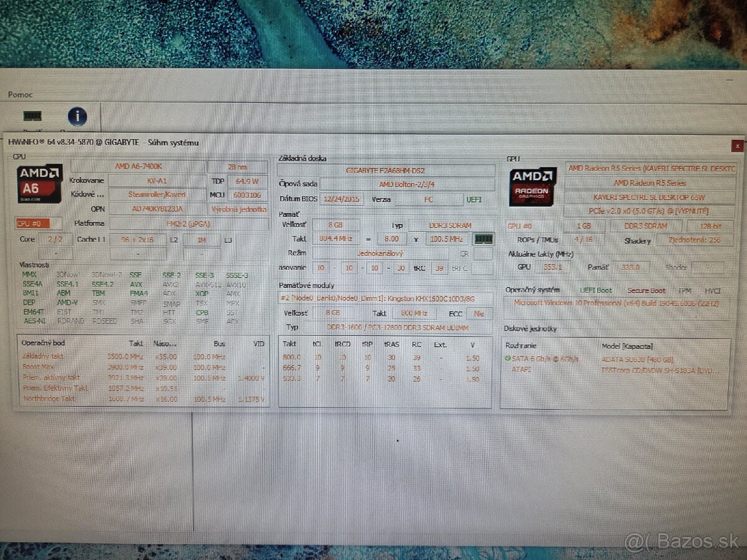Image resolution: width=747 pixels, height=560 pixels.
Task: Click the 28 nm process field
Action: coord(238,166)
